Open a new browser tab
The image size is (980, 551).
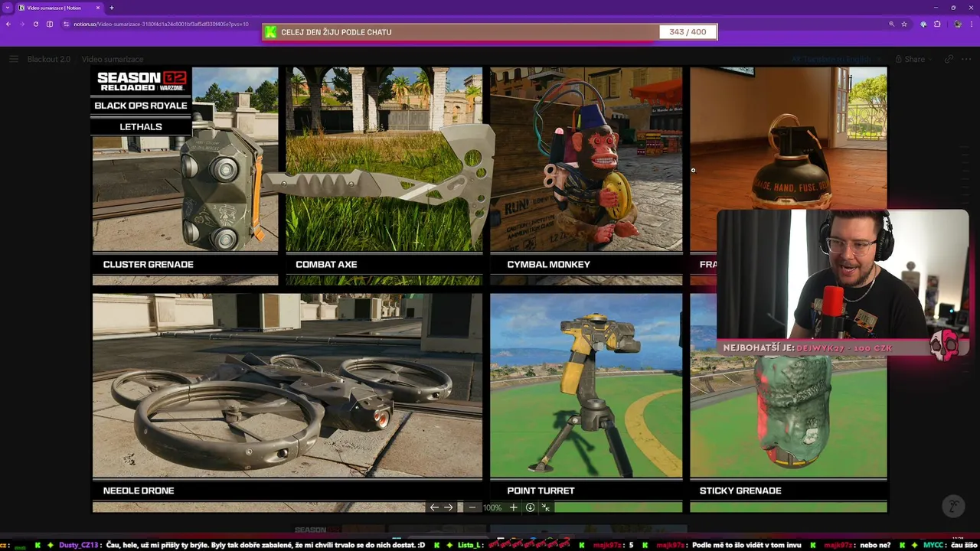pos(112,8)
